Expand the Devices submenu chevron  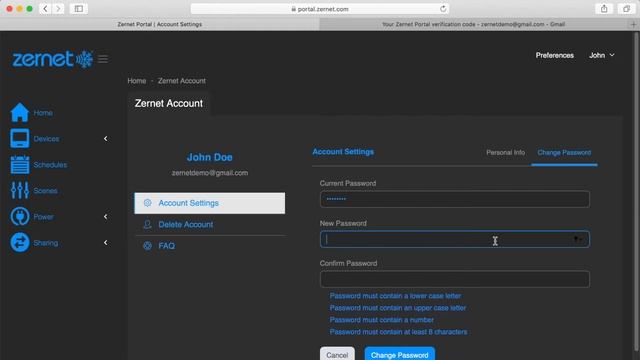[x=105, y=139]
